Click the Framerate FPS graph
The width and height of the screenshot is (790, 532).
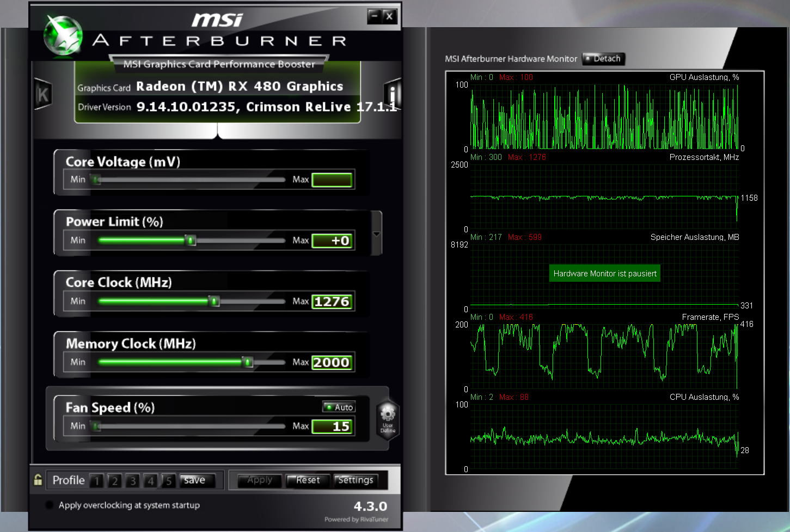coord(604,356)
